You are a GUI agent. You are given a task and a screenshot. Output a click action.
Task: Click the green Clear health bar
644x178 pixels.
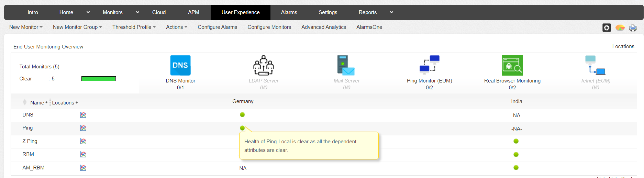click(99, 79)
